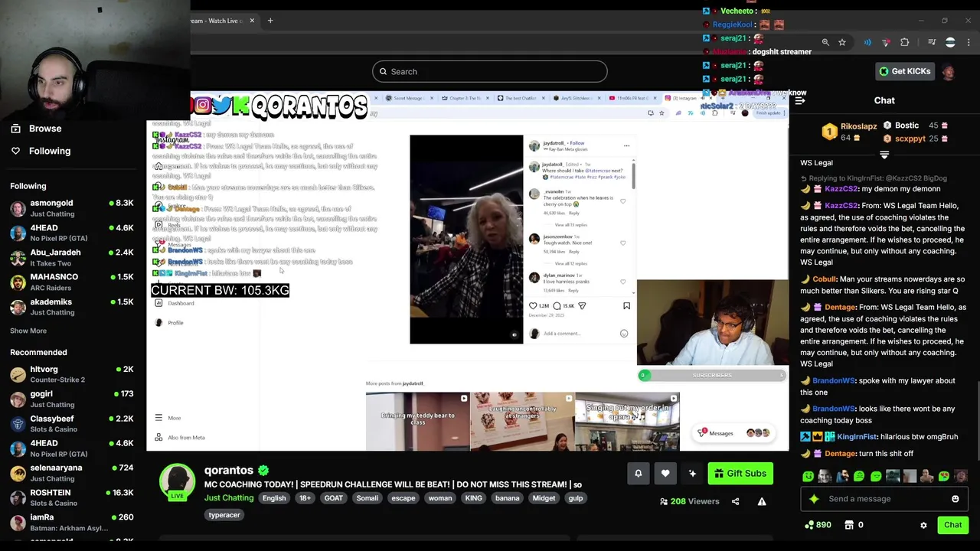Open Chrome profile avatar
This screenshot has width=980, height=551.
click(x=950, y=42)
